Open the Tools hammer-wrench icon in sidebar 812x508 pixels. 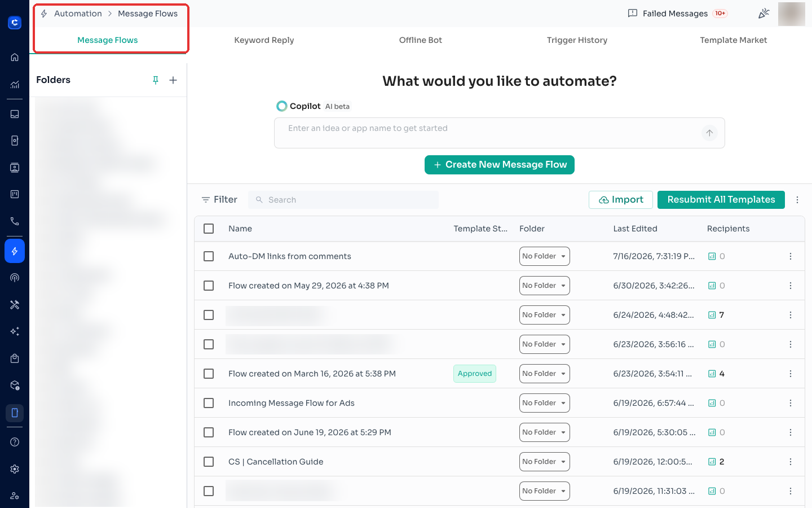[15, 305]
